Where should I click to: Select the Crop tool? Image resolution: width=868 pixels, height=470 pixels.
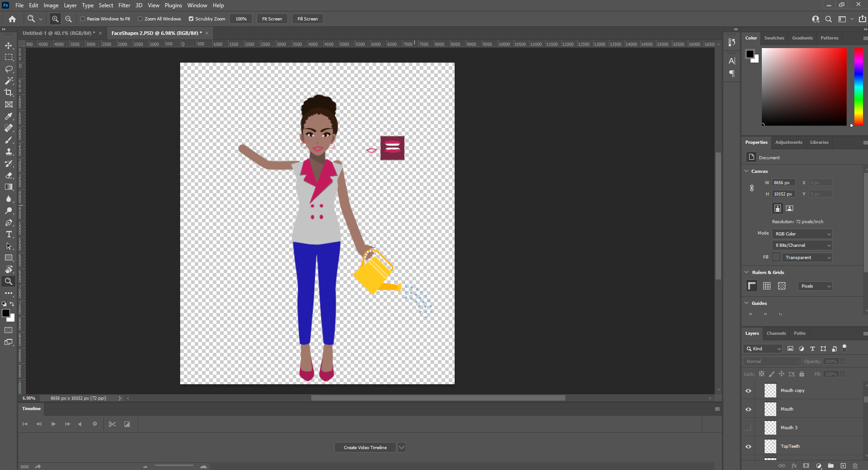point(9,93)
